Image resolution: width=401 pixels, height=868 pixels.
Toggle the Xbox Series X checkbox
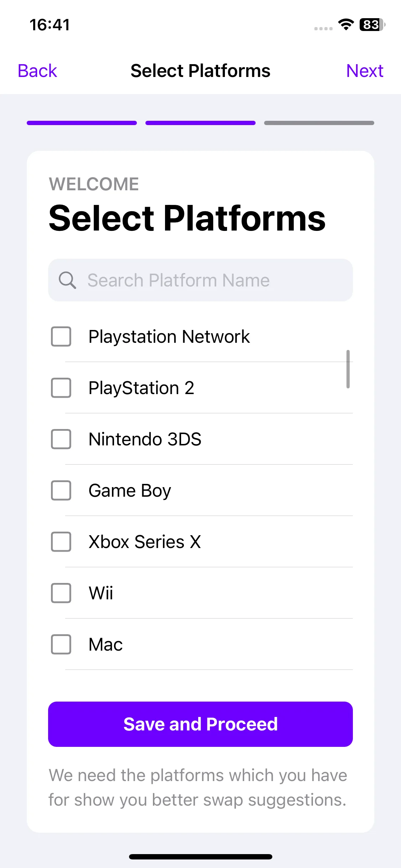[61, 542]
